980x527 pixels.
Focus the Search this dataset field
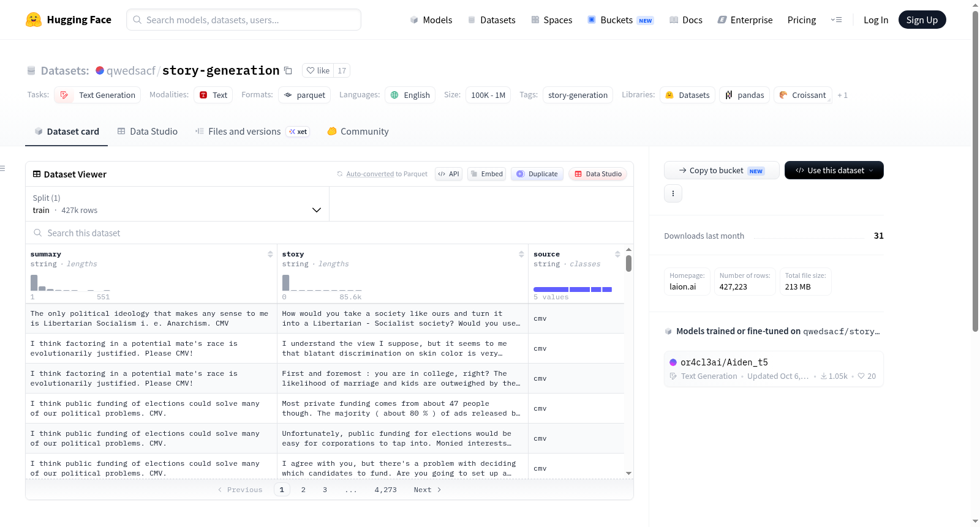click(x=330, y=233)
